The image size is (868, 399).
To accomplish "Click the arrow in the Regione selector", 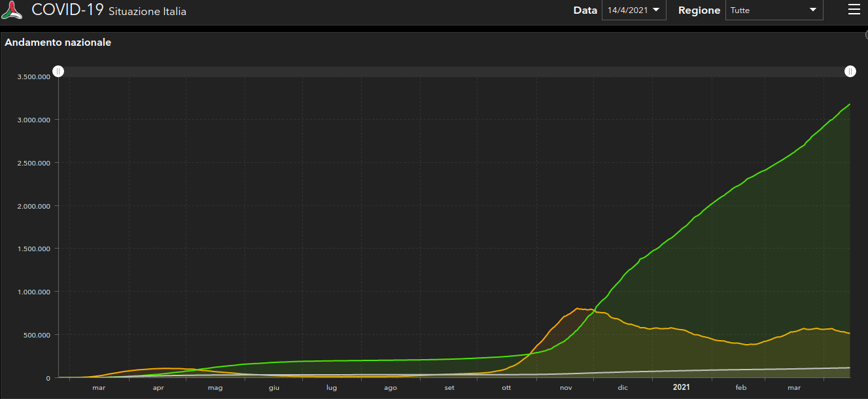I will pyautogui.click(x=813, y=10).
